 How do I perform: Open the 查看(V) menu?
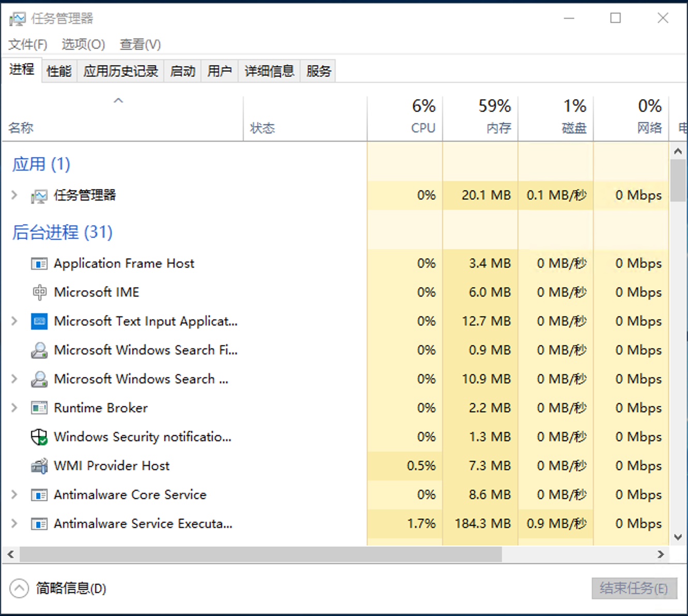point(140,44)
